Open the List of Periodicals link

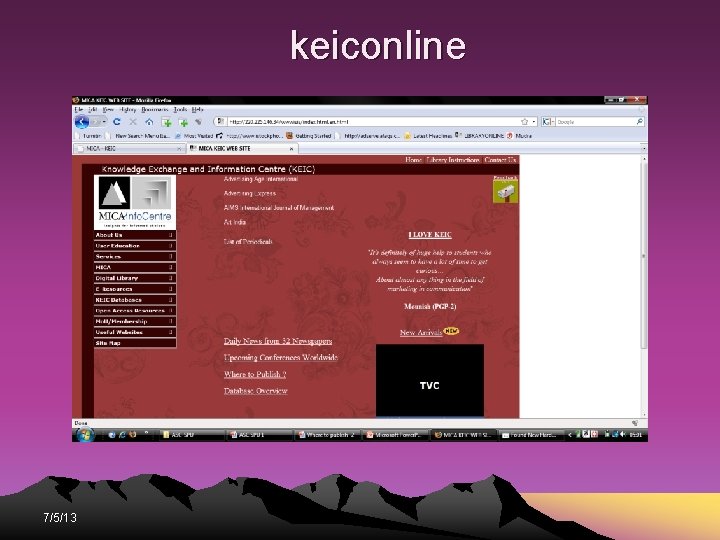pyautogui.click(x=248, y=242)
